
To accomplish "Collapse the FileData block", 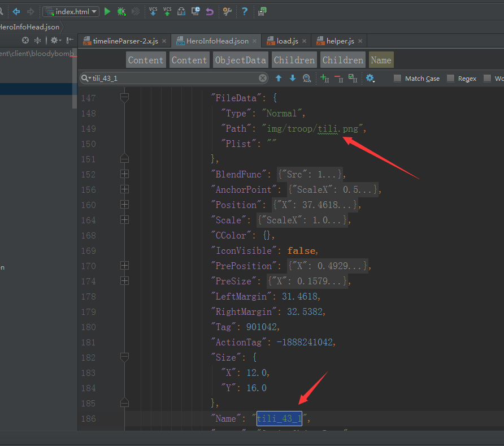I will tap(124, 98).
